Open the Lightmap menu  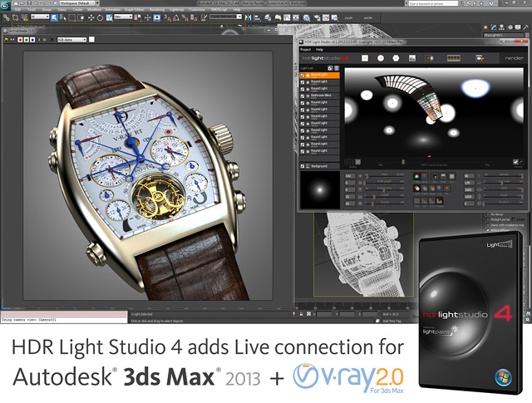176,10
